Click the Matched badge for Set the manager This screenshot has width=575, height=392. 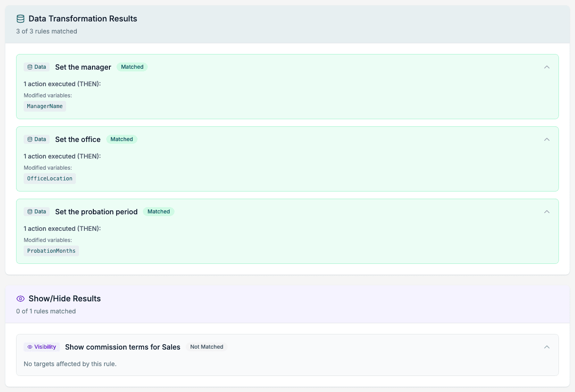(132, 67)
